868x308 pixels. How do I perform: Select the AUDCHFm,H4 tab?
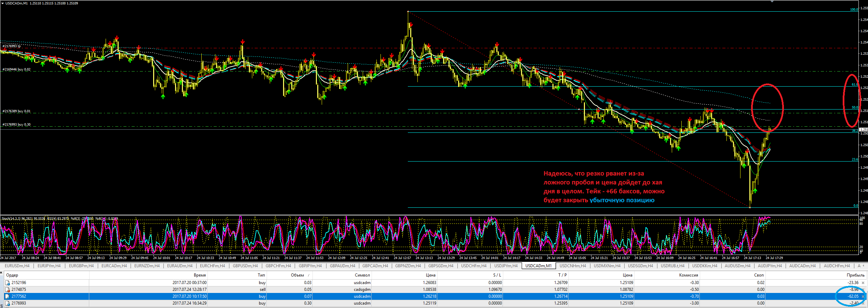click(x=837, y=266)
